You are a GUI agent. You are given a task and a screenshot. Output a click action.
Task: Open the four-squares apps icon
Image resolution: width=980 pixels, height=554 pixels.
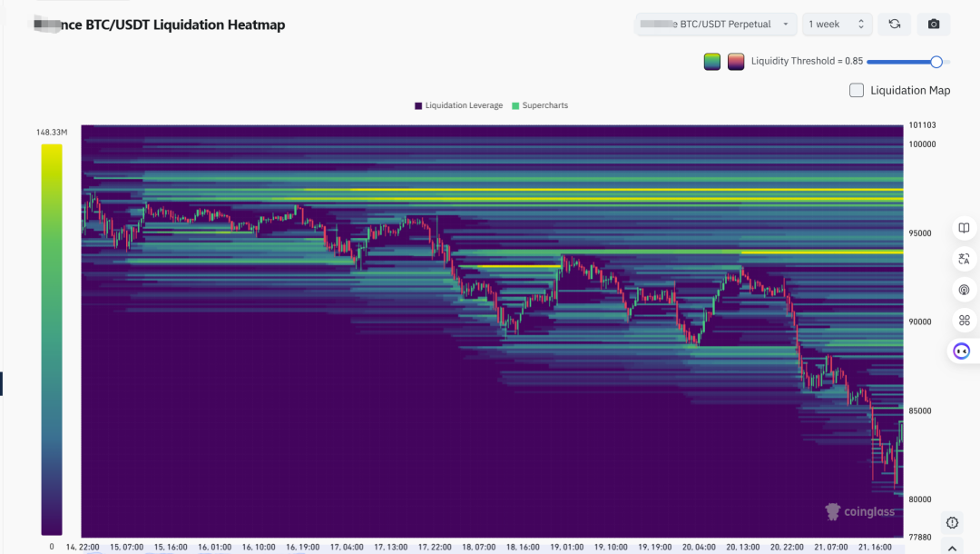click(964, 321)
